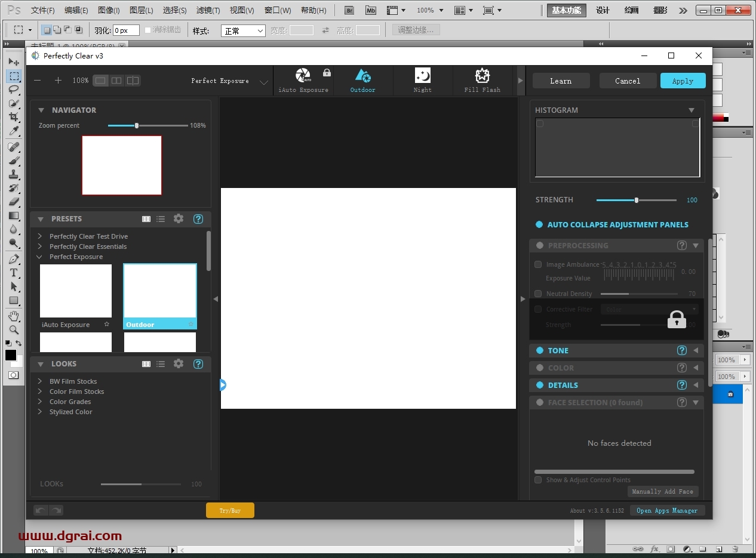Open Photoshop Filter menu (滤镜)
The height and width of the screenshot is (558, 756).
click(x=208, y=10)
